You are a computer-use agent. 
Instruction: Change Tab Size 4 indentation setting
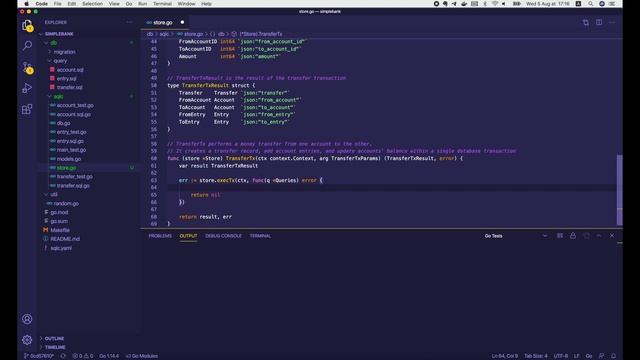point(536,356)
